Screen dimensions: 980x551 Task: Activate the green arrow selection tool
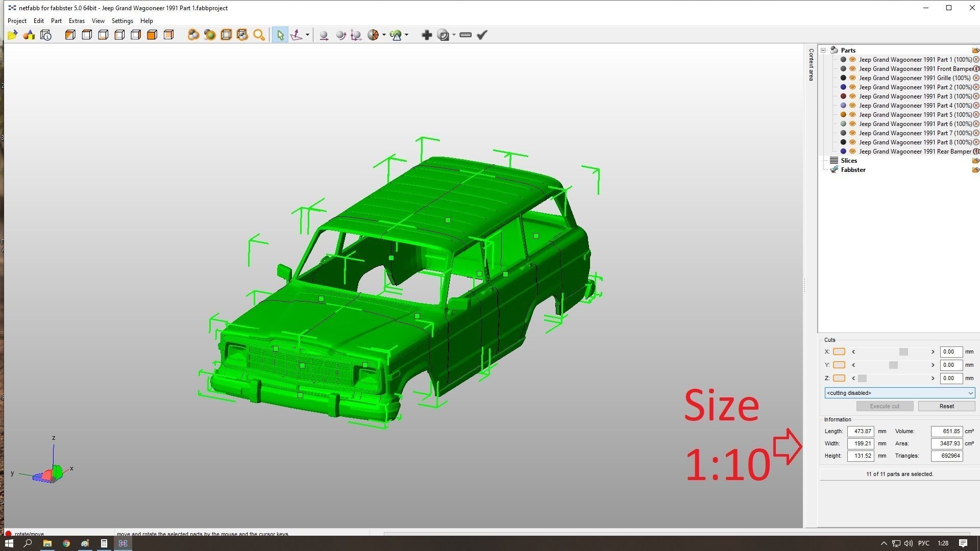coord(280,35)
